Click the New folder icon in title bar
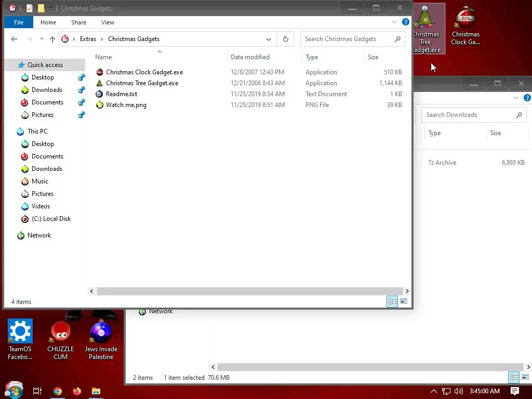The width and height of the screenshot is (532, 399). (41, 8)
